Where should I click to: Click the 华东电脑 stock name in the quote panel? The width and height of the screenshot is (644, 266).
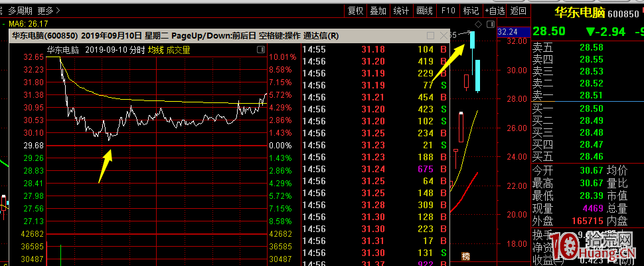(580, 13)
